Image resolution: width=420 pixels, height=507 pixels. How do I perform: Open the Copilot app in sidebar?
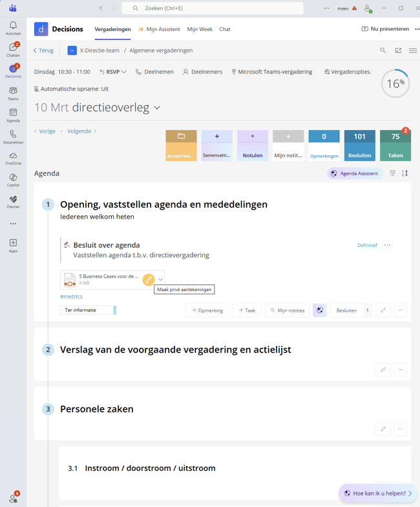(13, 180)
